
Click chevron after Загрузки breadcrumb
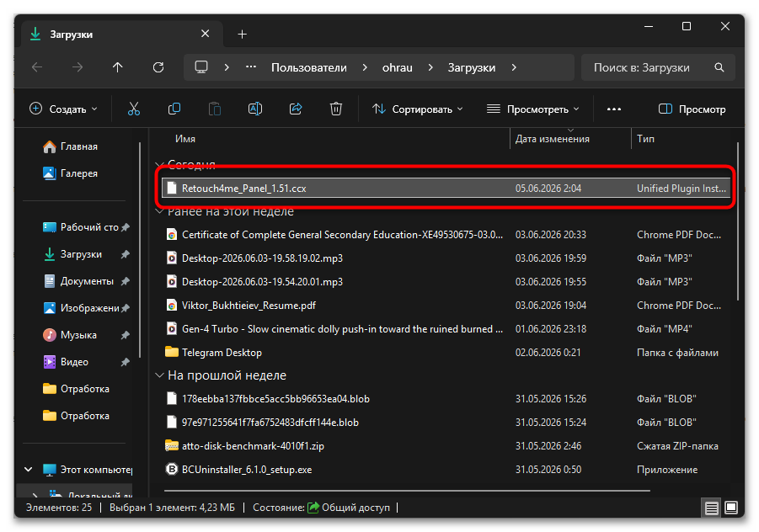coord(514,67)
